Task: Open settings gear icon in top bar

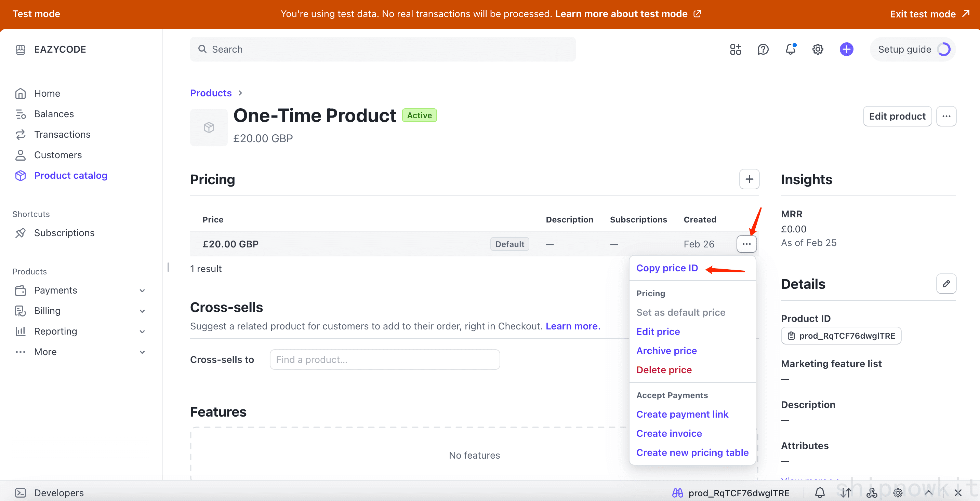Action: pos(818,50)
